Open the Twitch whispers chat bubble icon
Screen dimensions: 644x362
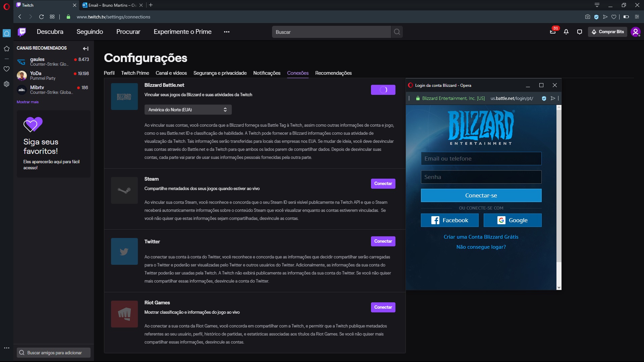tap(579, 32)
